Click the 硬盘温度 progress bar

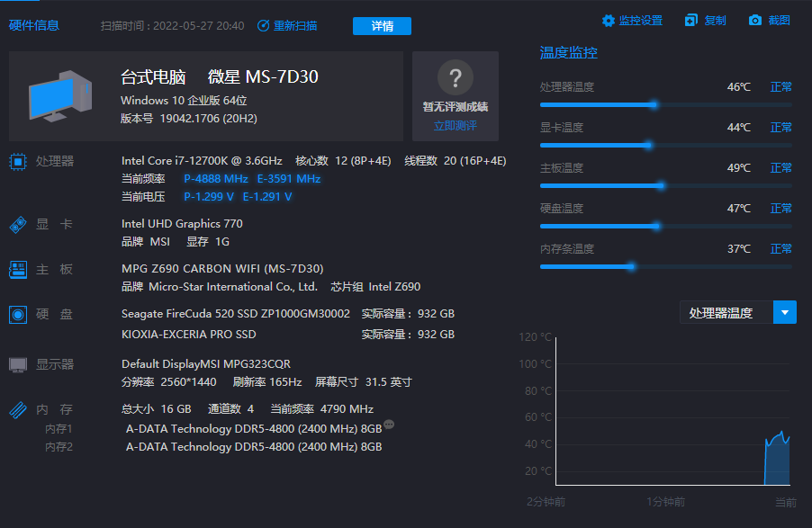pos(665,226)
